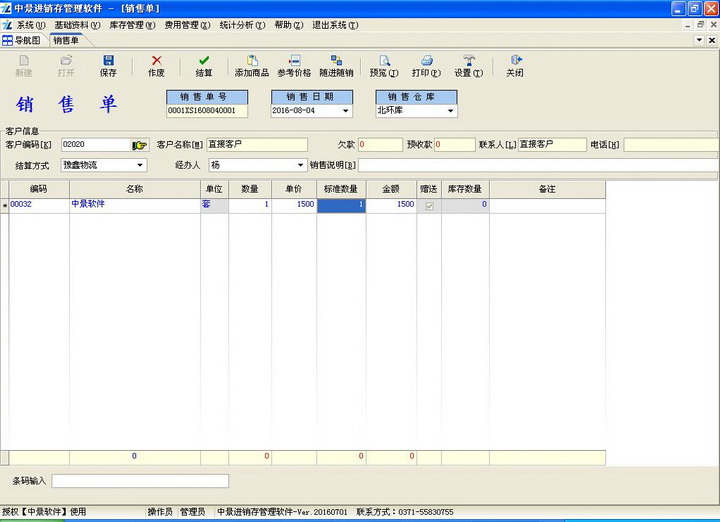Click the 备注 column header
Screen dimensions: 720x522
[547, 189]
